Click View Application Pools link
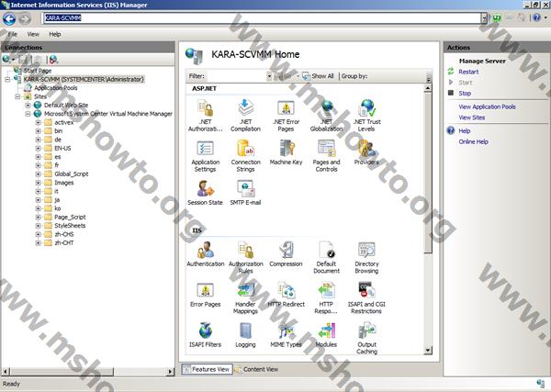This screenshot has height=392, width=551. coord(487,106)
